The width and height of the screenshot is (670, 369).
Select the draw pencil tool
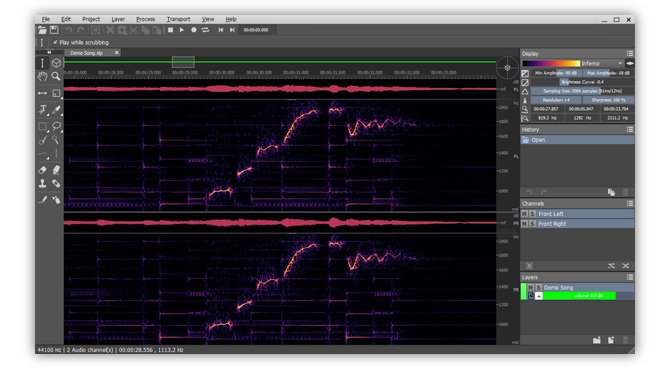point(42,199)
